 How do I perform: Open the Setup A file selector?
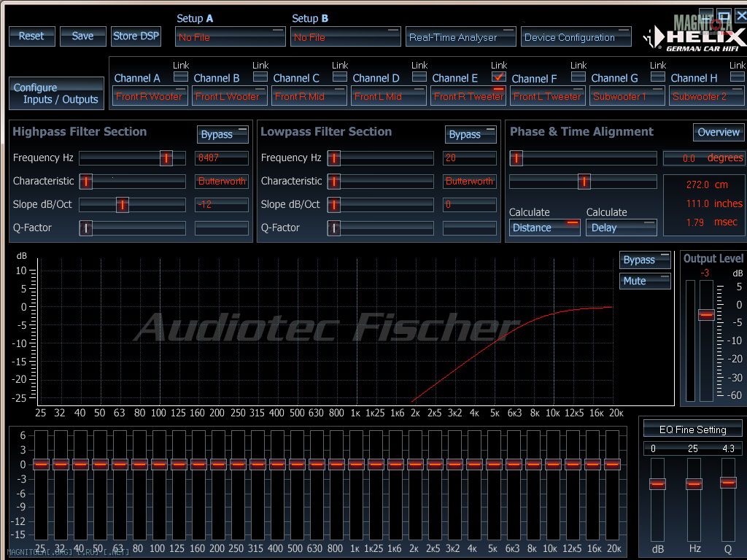tap(230, 37)
